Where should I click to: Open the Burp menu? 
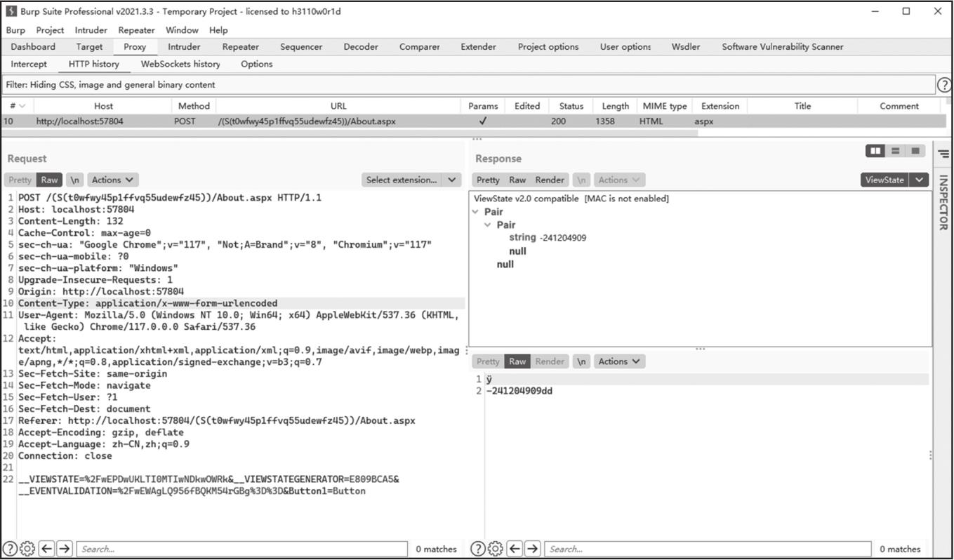coord(15,30)
